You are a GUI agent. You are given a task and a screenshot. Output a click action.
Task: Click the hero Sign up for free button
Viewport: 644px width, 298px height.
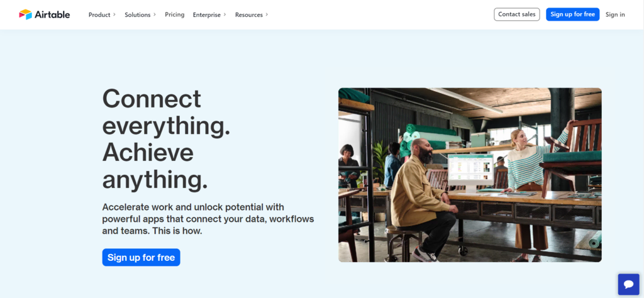[x=142, y=257]
